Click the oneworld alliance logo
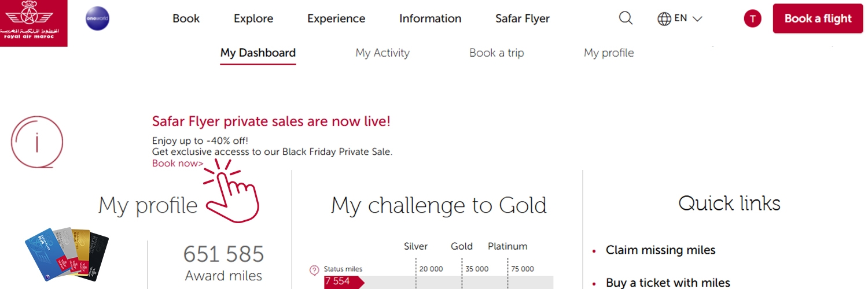868x289 pixels. (97, 18)
